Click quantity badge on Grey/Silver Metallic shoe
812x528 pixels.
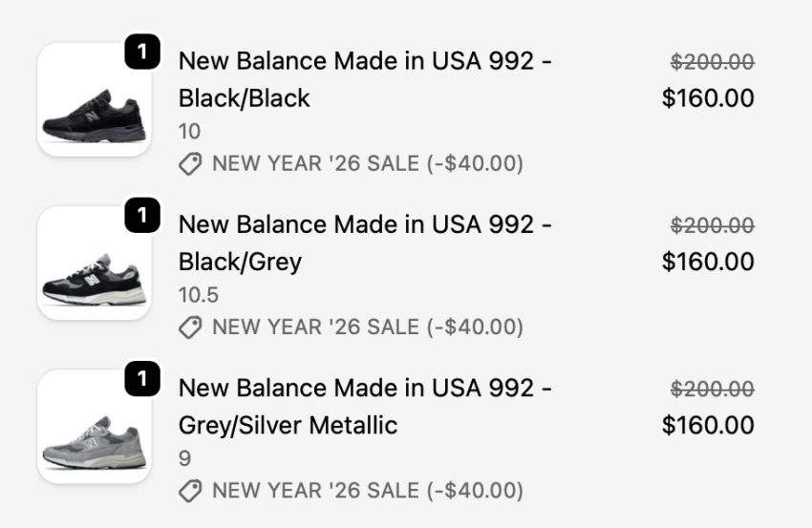pos(142,380)
